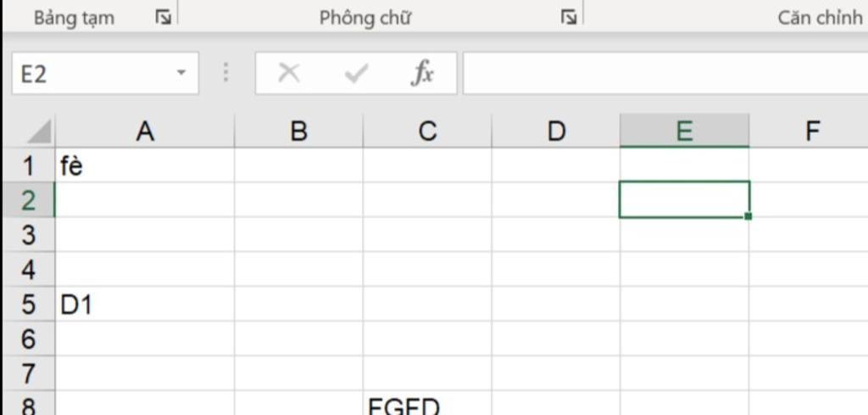This screenshot has width=868, height=415.
Task: Click the Cancel X icon in formula bar
Action: tap(289, 74)
